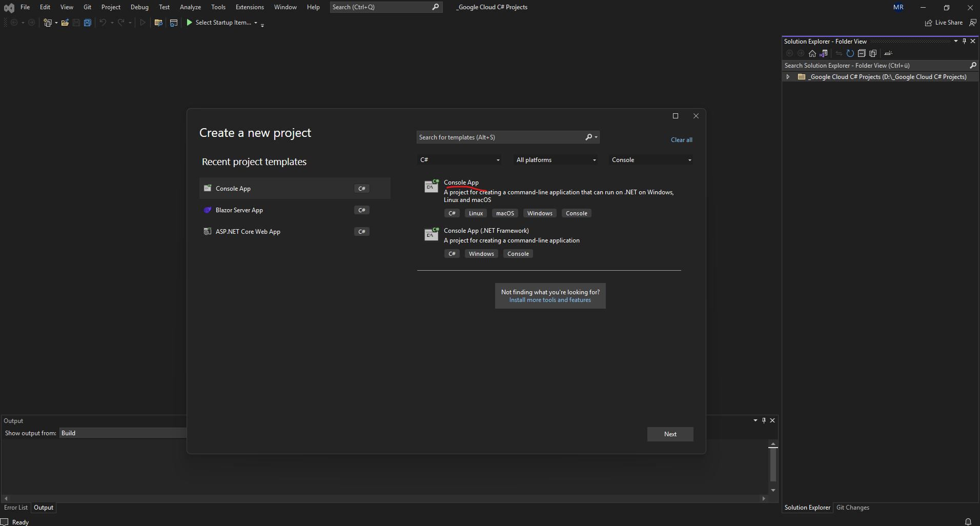Expand the _Google Cloud C# Projects folder
The height and width of the screenshot is (526, 980).
788,77
